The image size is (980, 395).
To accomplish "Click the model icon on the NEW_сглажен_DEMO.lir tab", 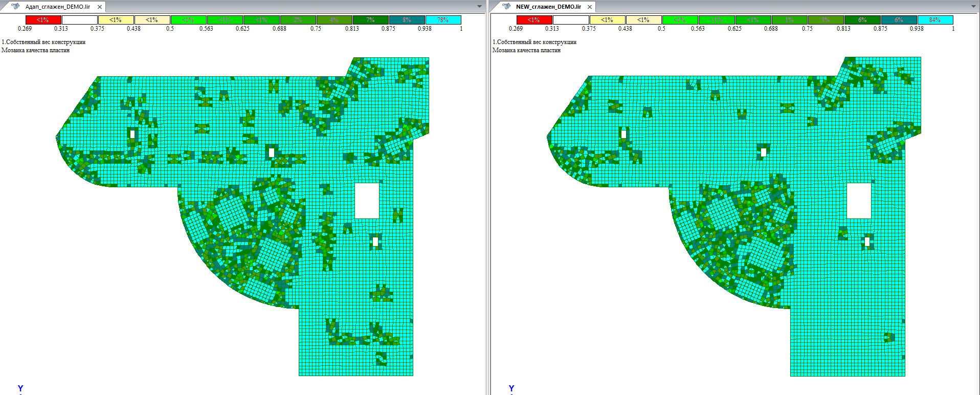I will [x=506, y=7].
